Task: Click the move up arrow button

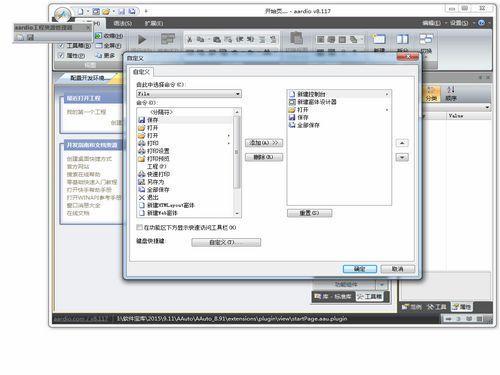Action: pyautogui.click(x=402, y=143)
